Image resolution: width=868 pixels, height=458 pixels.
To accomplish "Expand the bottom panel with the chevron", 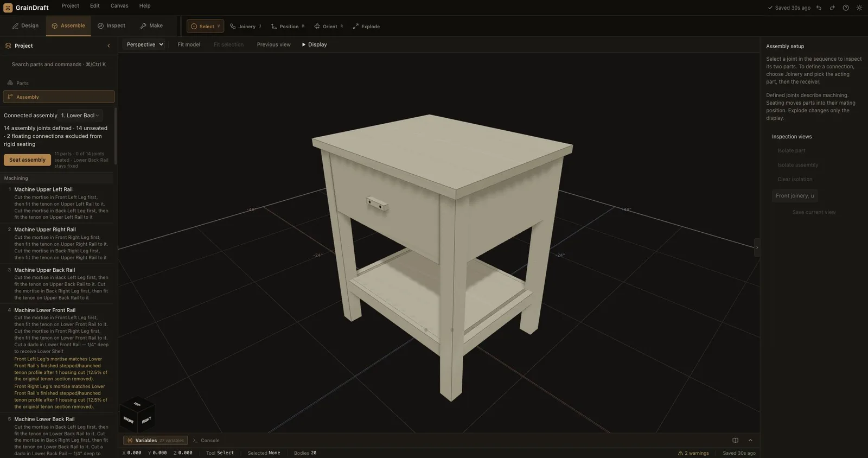I will click(x=750, y=440).
